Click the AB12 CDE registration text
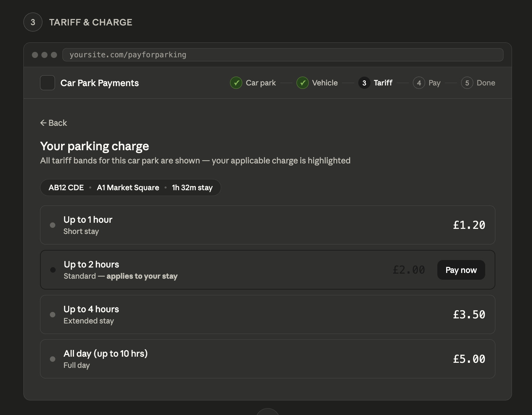 coord(66,187)
